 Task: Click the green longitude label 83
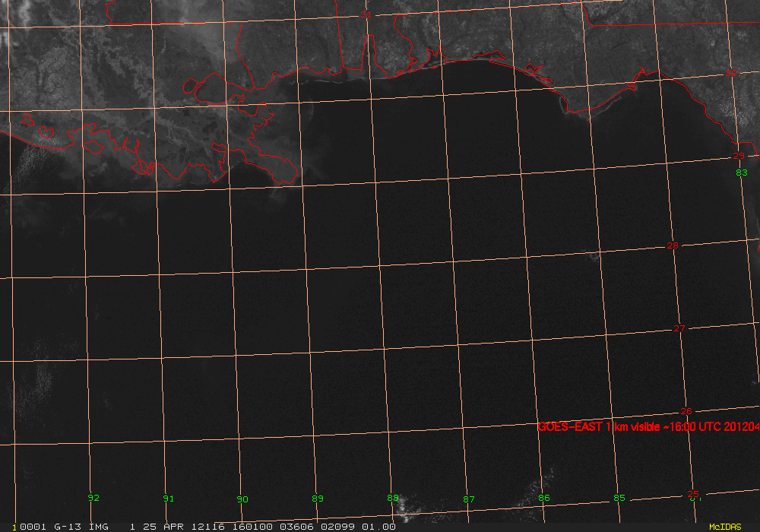tap(742, 173)
